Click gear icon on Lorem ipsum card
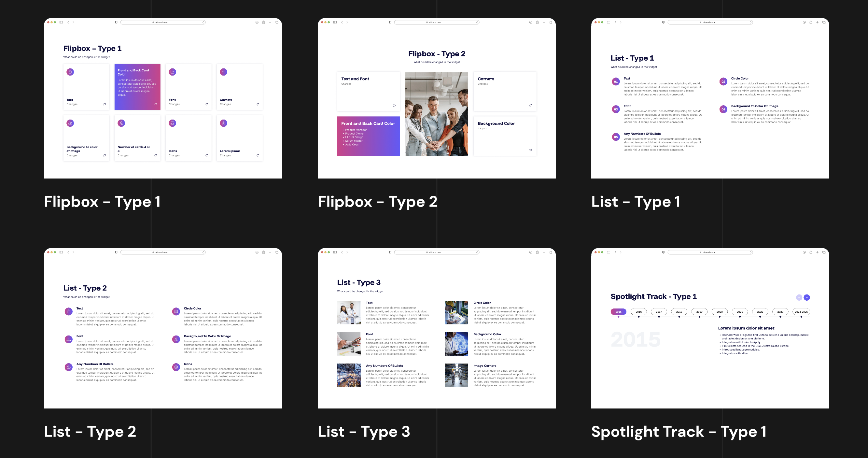Screen dimensions: 868x458 point(223,123)
